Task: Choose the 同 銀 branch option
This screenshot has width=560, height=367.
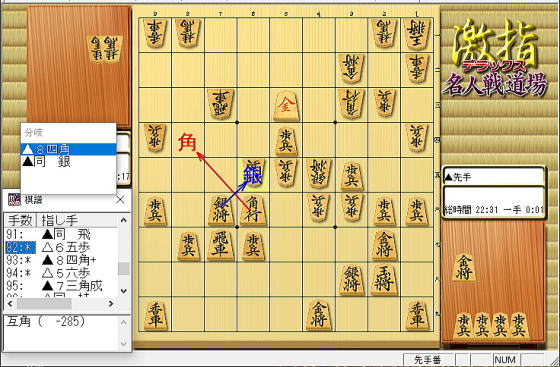Action: pos(69,162)
